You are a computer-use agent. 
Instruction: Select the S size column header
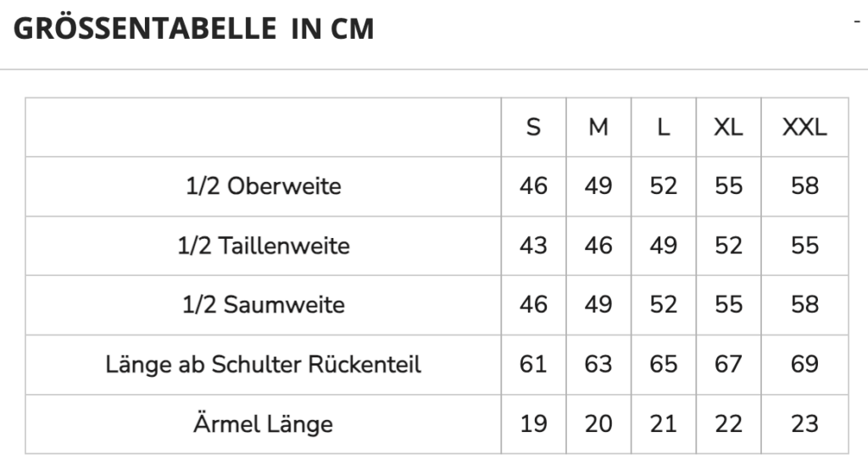pos(533,127)
